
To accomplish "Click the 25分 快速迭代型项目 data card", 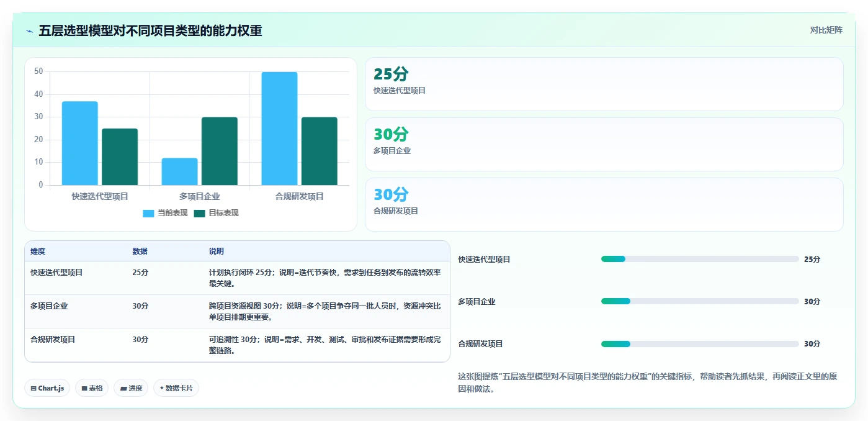I will point(604,84).
